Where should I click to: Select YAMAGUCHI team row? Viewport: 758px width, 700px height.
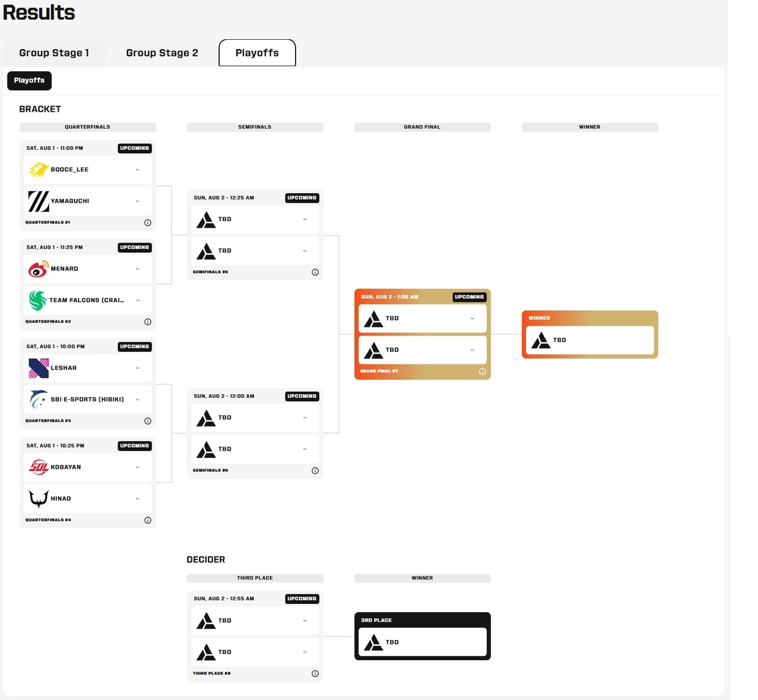(88, 201)
